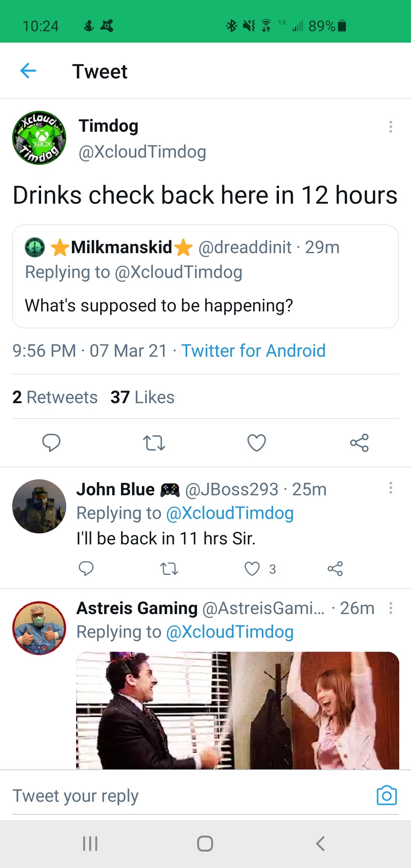Retweet Timdog's main tweet

pos(154,443)
